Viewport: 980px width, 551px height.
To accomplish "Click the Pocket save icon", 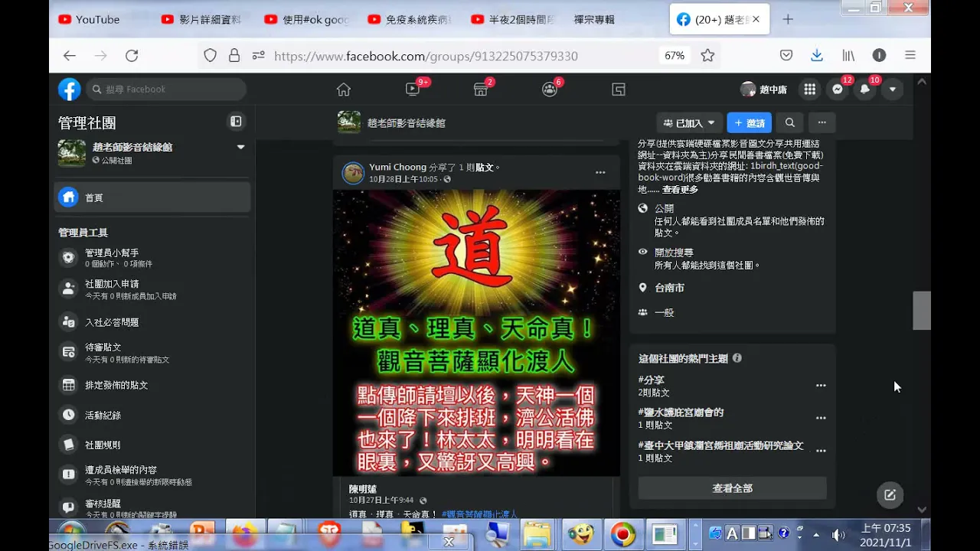I will (x=786, y=56).
